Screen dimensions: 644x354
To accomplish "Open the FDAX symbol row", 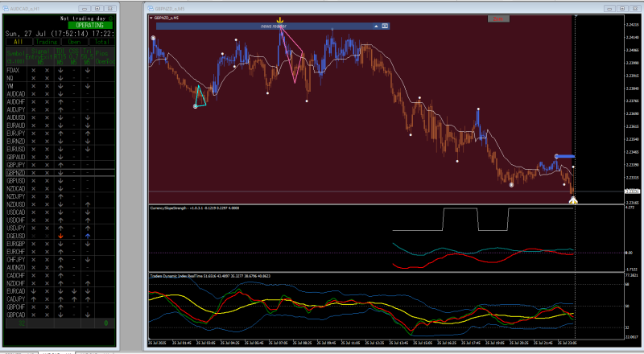I will coord(60,70).
